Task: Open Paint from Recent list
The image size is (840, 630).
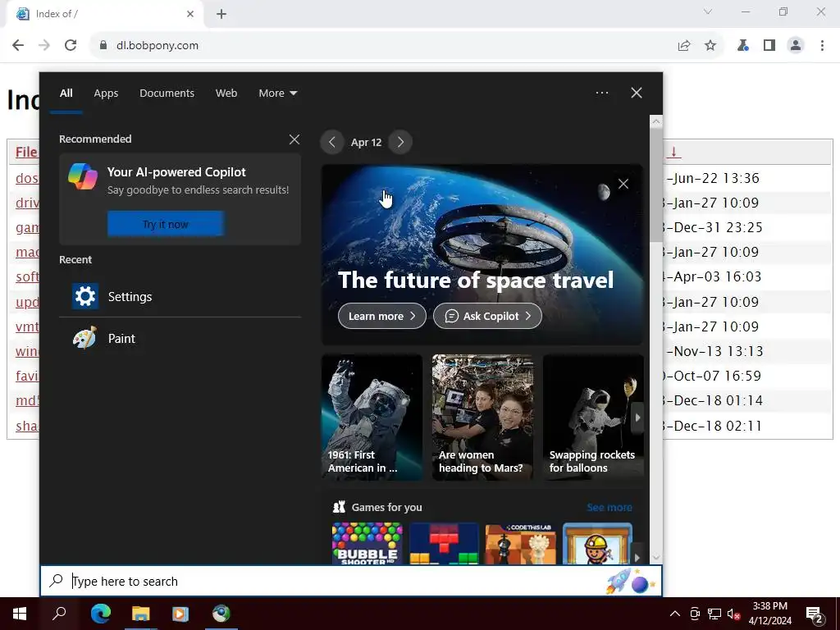Action: click(x=180, y=339)
